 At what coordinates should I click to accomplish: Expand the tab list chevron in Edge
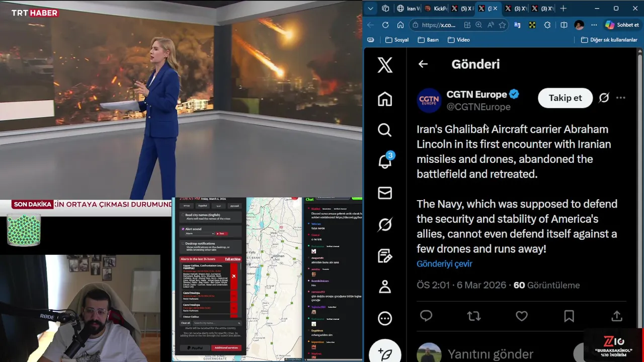[370, 9]
